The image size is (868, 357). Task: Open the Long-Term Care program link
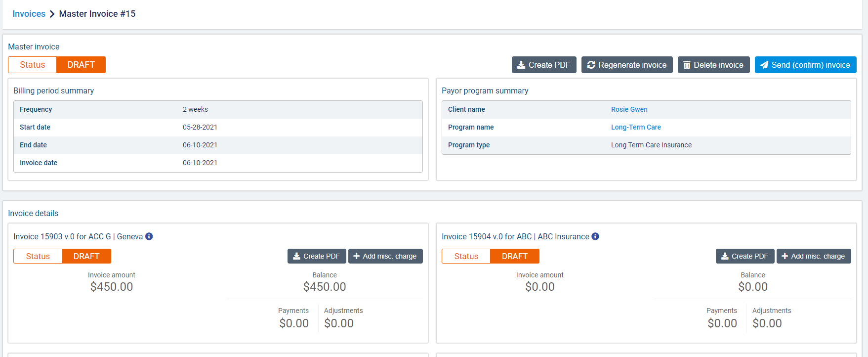pos(635,127)
